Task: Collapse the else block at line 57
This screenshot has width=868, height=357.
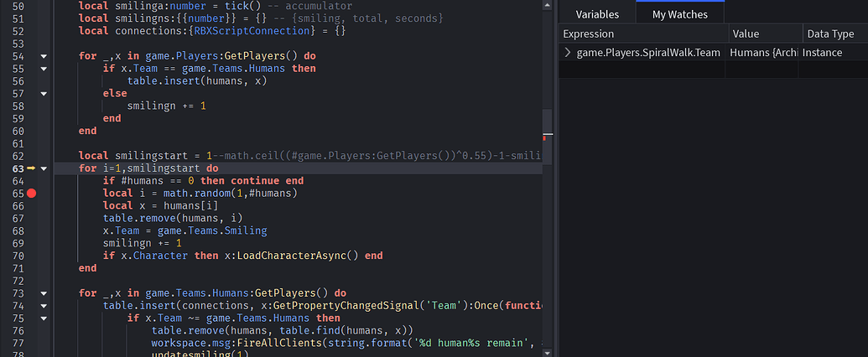Action: pyautogui.click(x=44, y=94)
